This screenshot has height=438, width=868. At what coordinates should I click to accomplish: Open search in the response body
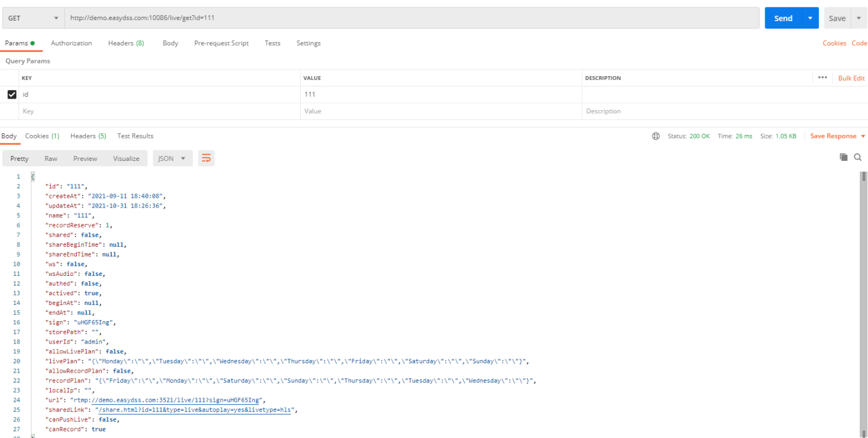[x=858, y=157]
